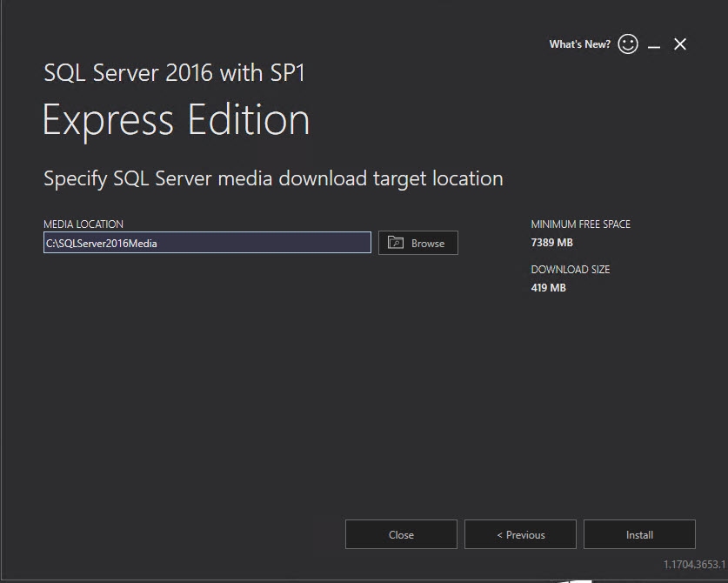The width and height of the screenshot is (728, 583).
Task: Click the 7389 MB minimum free space value
Action: 551,243
